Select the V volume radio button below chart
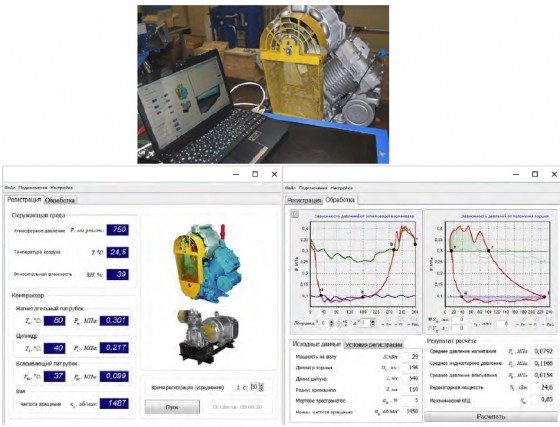This screenshot has width=560, height=427. point(430,327)
